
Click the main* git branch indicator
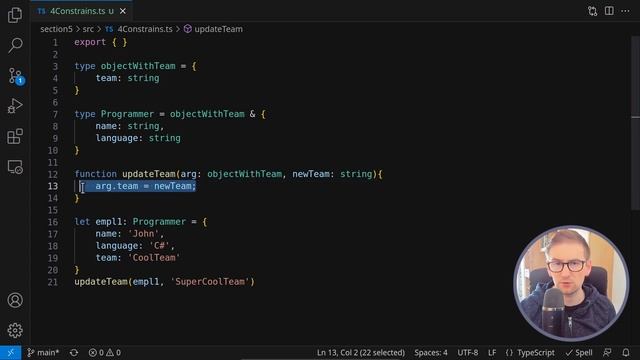[43, 353]
